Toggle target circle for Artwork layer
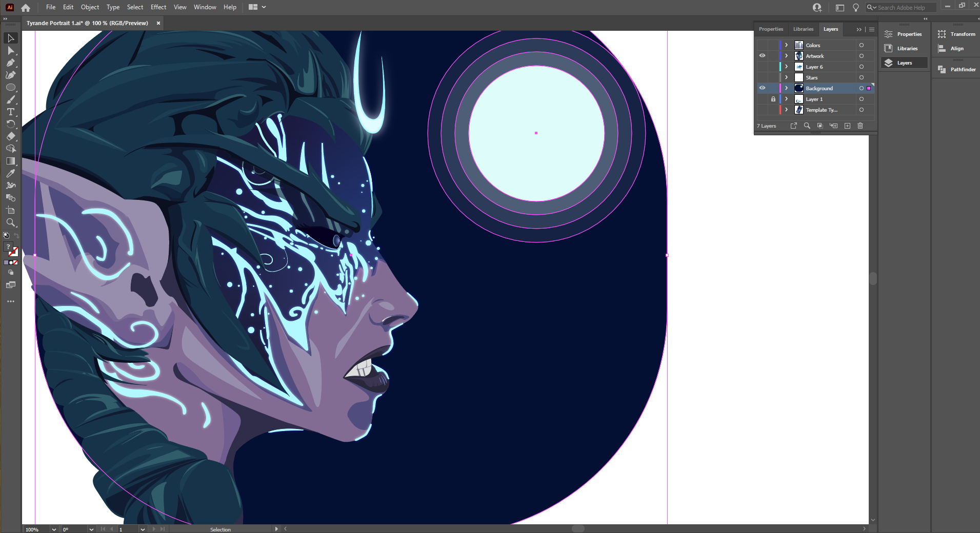This screenshot has height=533, width=980. coord(861,56)
